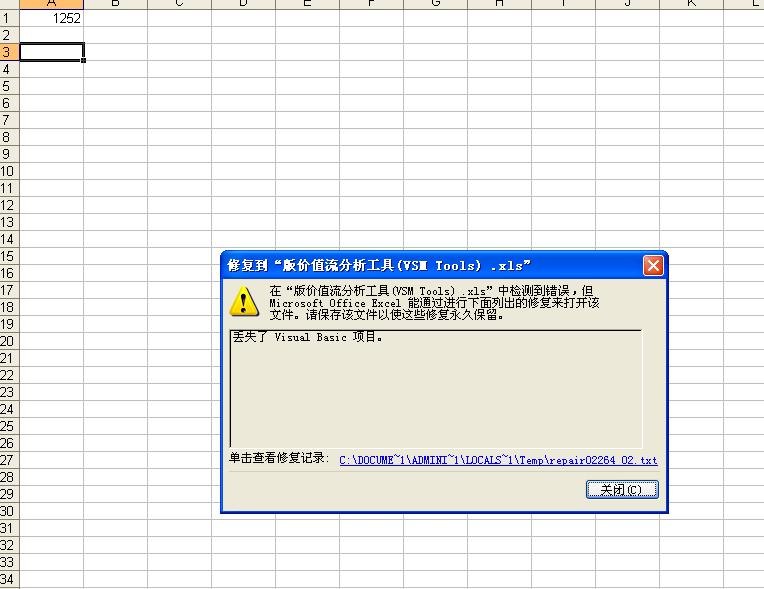Viewport: 764px width, 589px height.
Task: Select row header 10
Action: tap(9, 171)
